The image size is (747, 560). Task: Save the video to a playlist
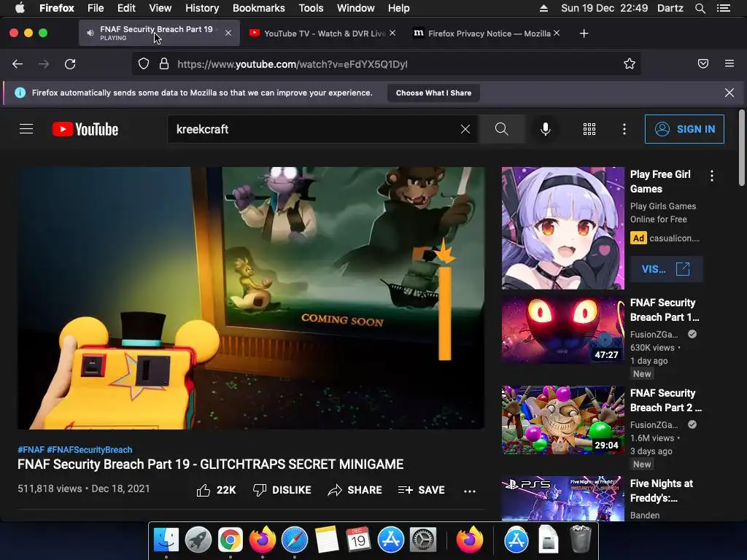click(x=421, y=490)
